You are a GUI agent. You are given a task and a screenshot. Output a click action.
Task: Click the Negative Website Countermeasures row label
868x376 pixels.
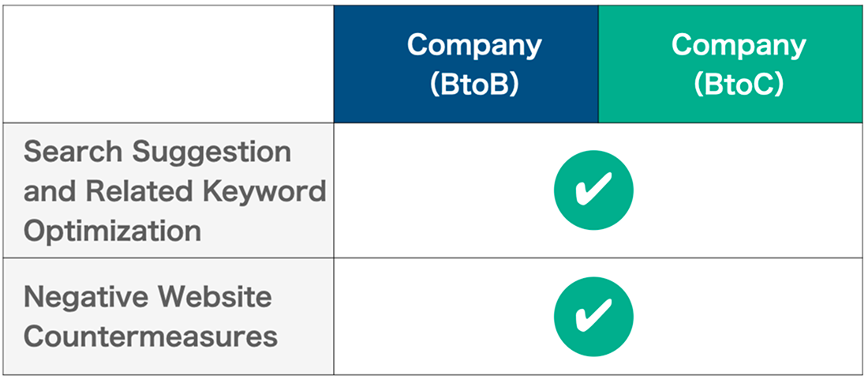(x=150, y=317)
